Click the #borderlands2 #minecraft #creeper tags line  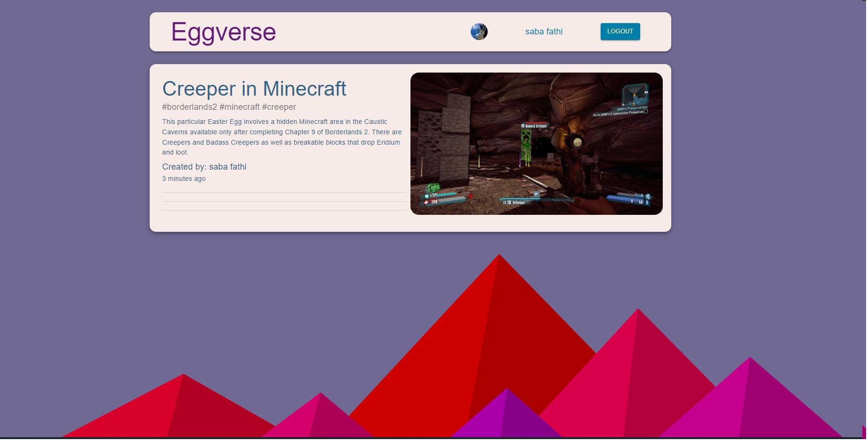tap(229, 107)
